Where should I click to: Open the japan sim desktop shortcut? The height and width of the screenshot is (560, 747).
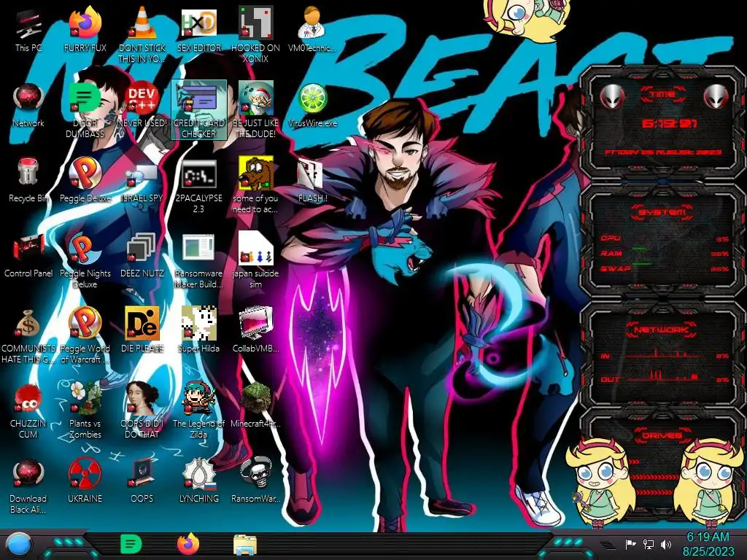[255, 261]
